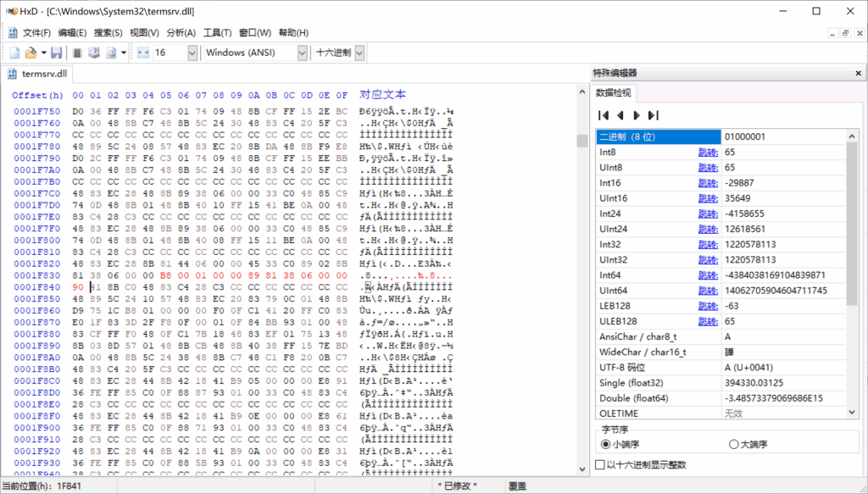Open a physical disk with the disk icon
868x494 pixels.
point(94,52)
